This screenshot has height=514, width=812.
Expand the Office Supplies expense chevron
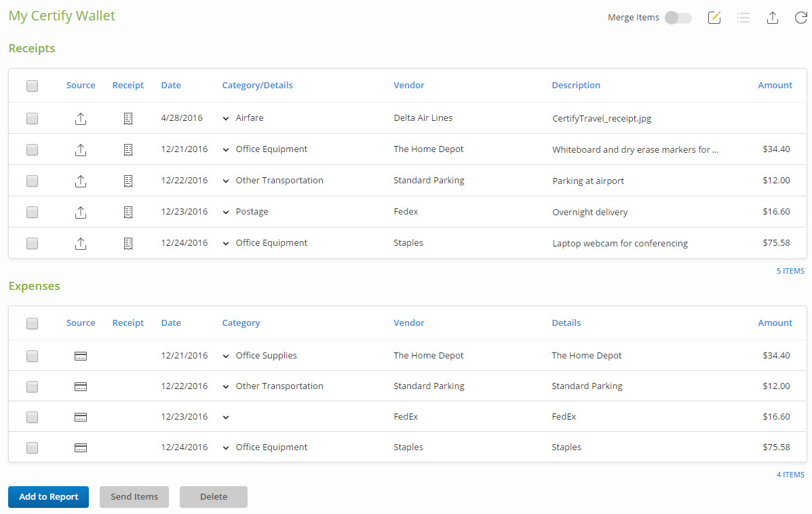point(226,356)
